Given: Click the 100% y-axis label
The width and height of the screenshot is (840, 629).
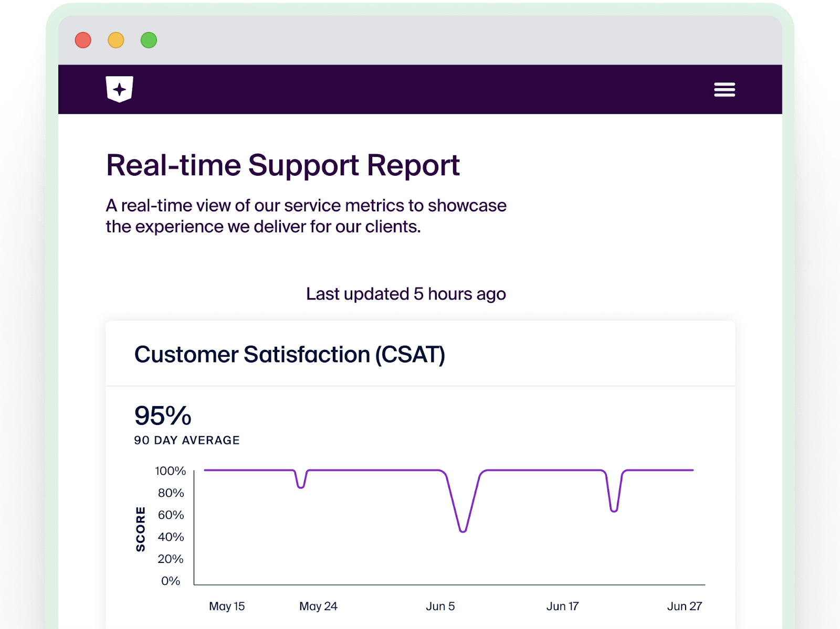Looking at the screenshot, I should [171, 471].
